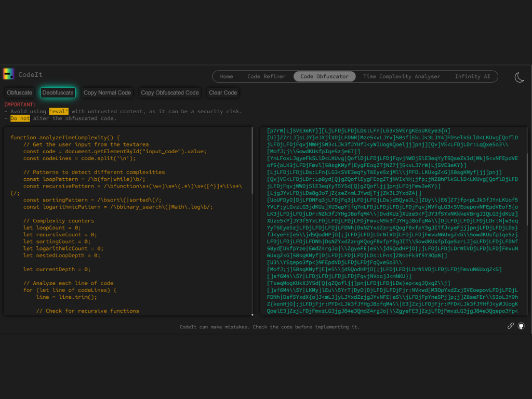Click 'line = line.trim();' line
532x399 pixels.
[x=66, y=297]
